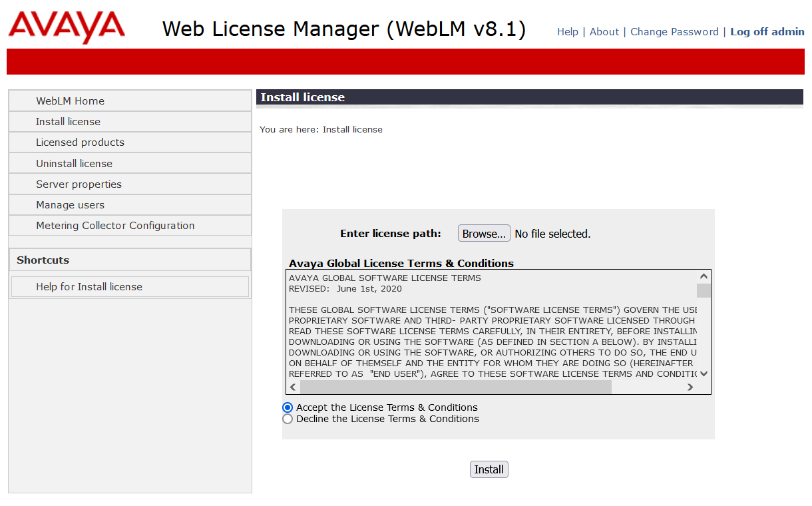Click 'REVISED: June 1st, 2020' line
Viewport: 812px width, 506px height.
pyautogui.click(x=345, y=288)
